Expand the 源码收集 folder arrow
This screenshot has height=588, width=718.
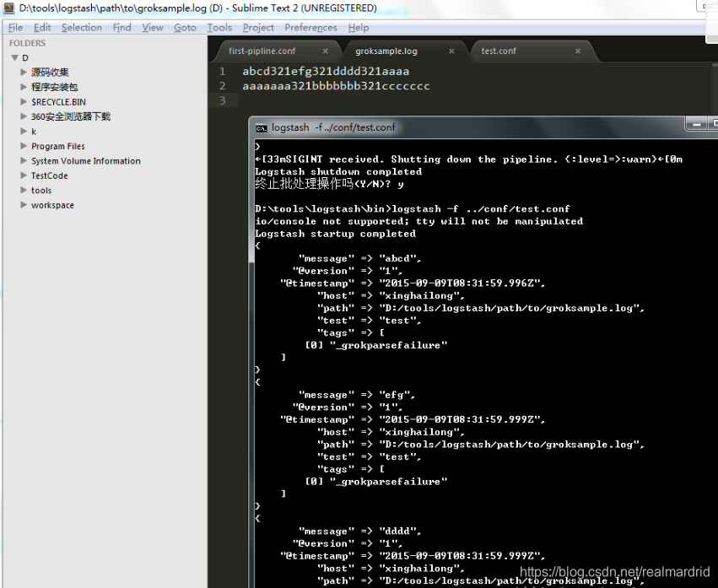point(24,72)
